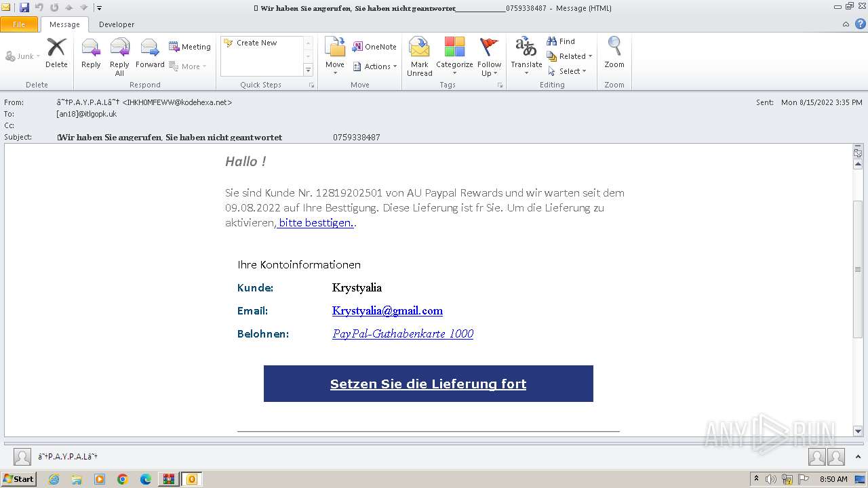The image size is (868, 488).
Task: Click the Zoom magnifier icon
Action: tap(614, 47)
